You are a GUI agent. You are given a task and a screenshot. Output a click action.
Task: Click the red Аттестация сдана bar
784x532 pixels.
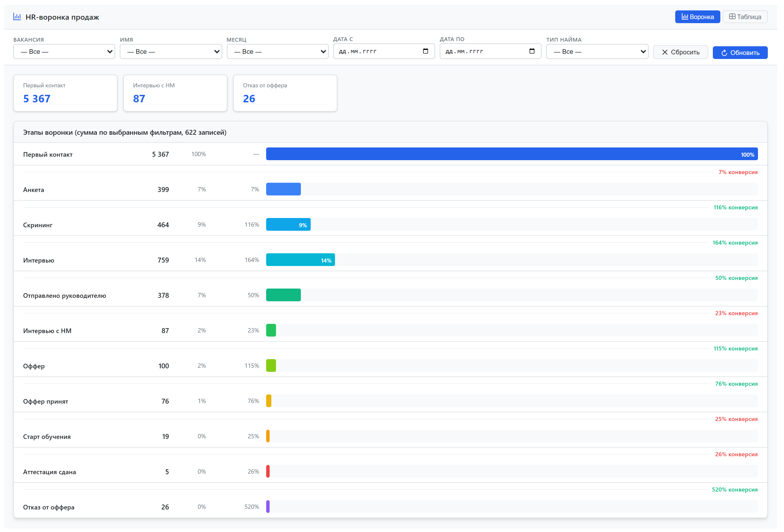point(268,472)
